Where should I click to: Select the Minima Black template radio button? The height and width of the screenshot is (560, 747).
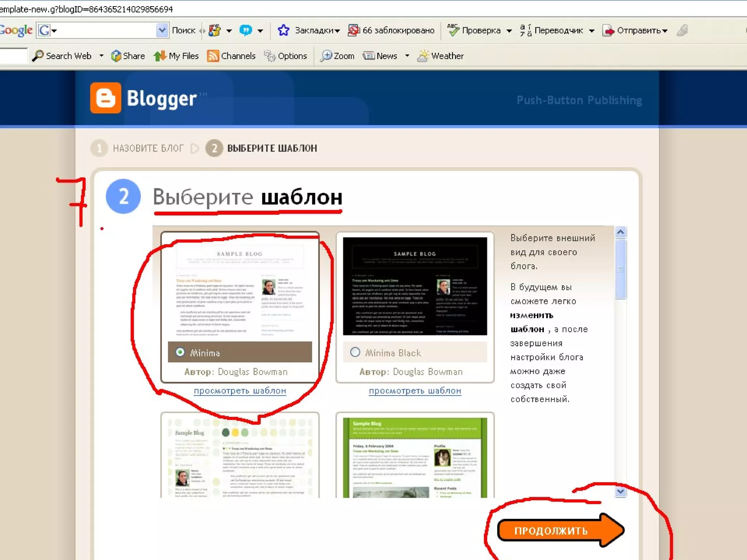pos(355,352)
